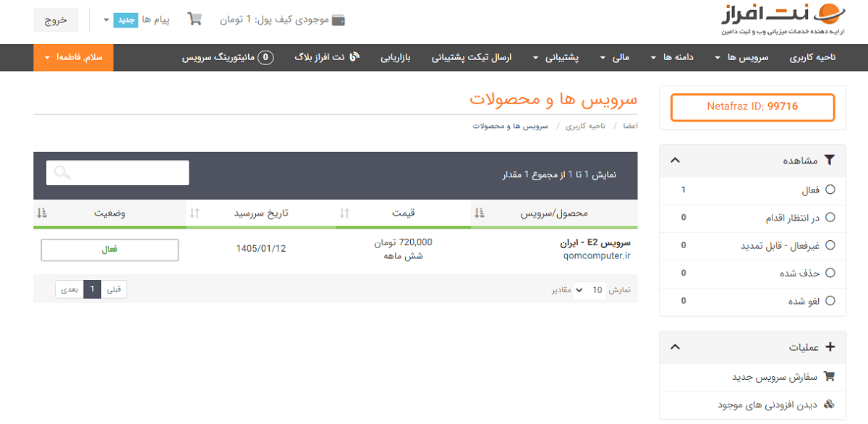Screen dimensions: 868x424
Task: Click the plus icon beside عملیات
Action: click(830, 347)
